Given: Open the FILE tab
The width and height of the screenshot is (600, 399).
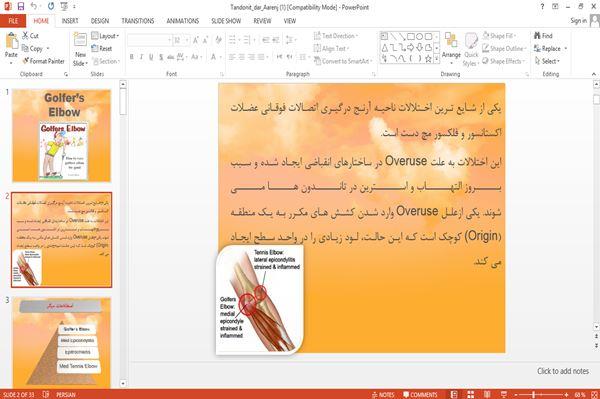Looking at the screenshot, I should [13, 21].
